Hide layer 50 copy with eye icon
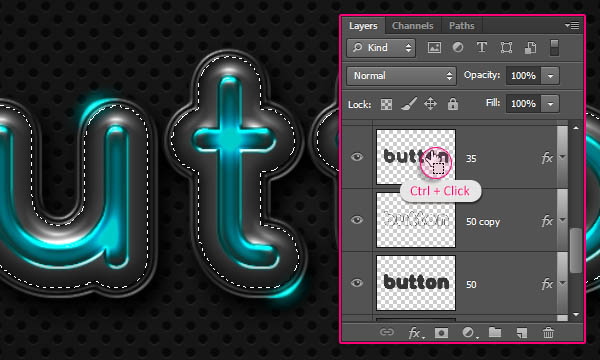600x360 pixels. coord(357,220)
